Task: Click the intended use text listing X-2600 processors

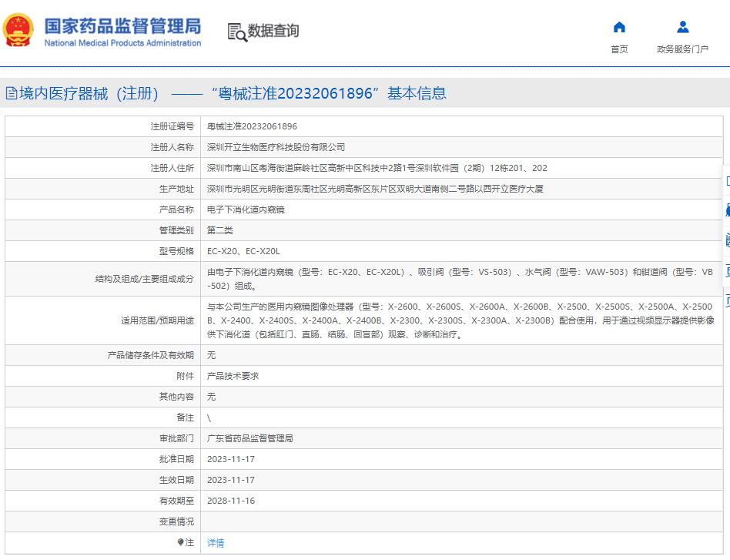Action: [x=460, y=320]
